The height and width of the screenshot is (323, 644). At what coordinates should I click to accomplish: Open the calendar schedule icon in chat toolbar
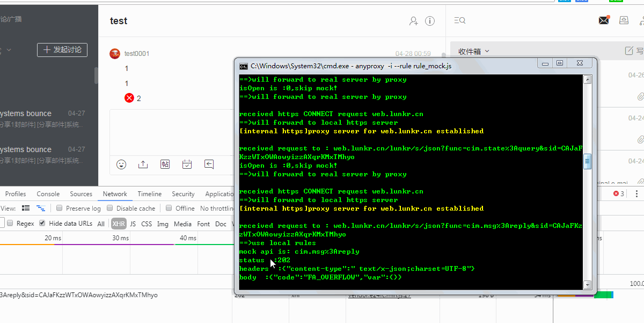(187, 164)
